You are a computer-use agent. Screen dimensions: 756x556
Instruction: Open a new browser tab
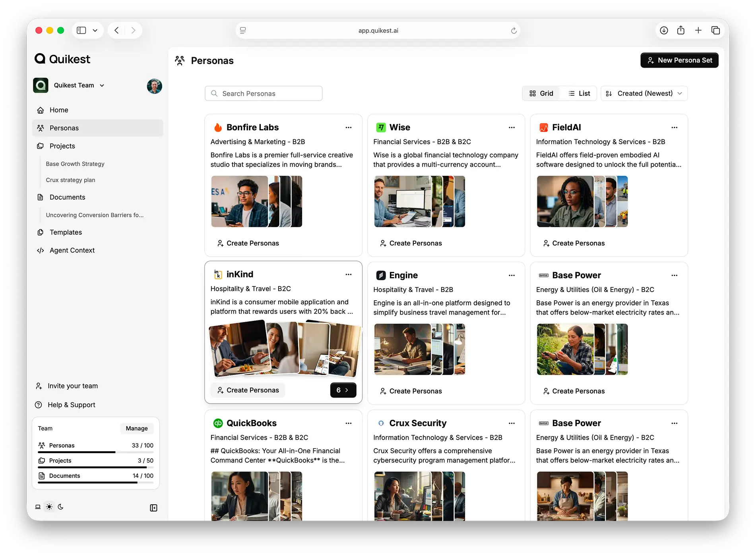click(698, 30)
